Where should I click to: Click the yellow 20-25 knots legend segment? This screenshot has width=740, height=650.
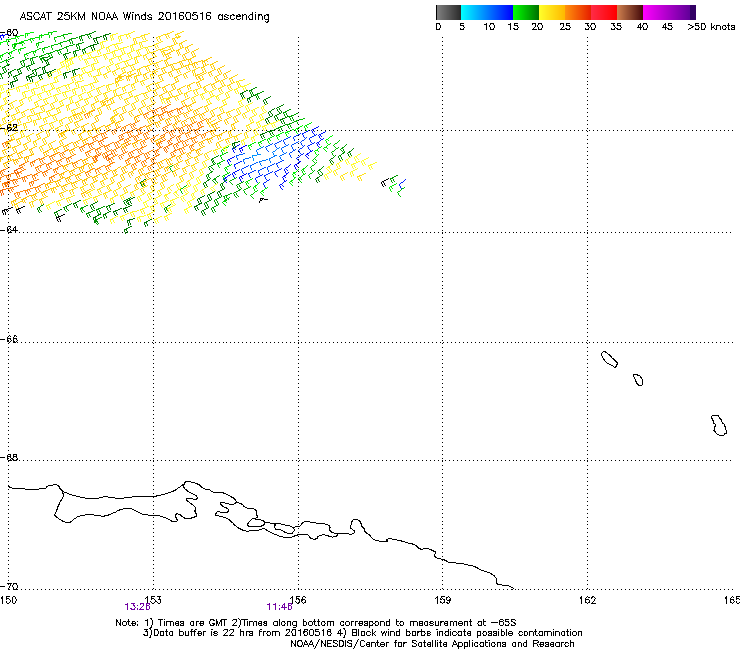pos(552,12)
